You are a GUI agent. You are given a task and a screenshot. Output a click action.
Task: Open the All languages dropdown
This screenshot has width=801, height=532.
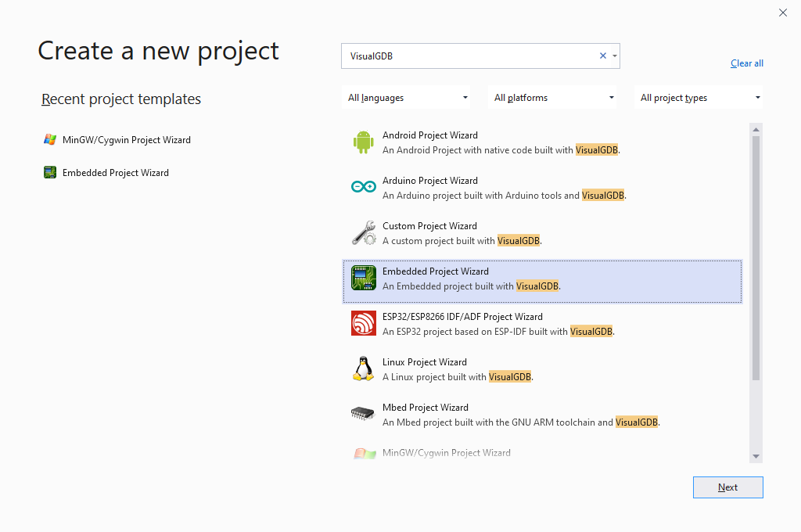[407, 98]
